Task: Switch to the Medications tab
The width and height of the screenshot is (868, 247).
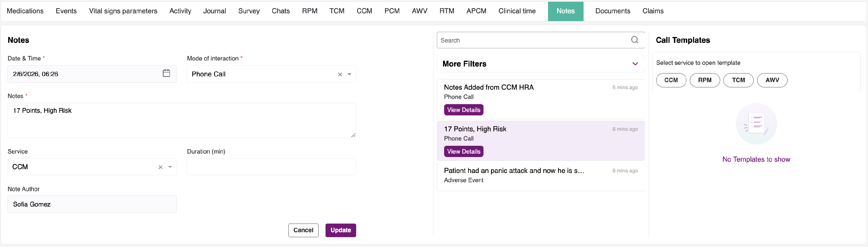Action: pos(25,11)
